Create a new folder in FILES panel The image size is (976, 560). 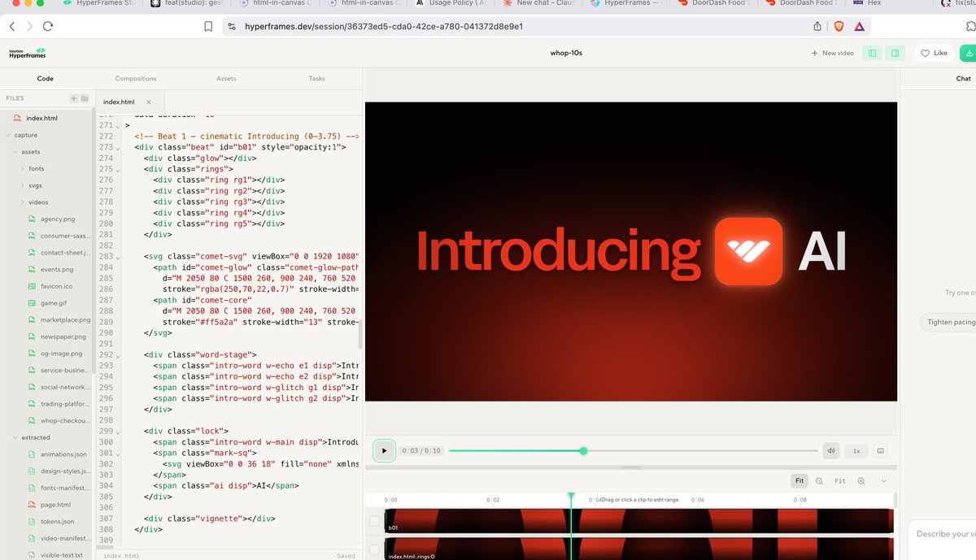[x=84, y=98]
